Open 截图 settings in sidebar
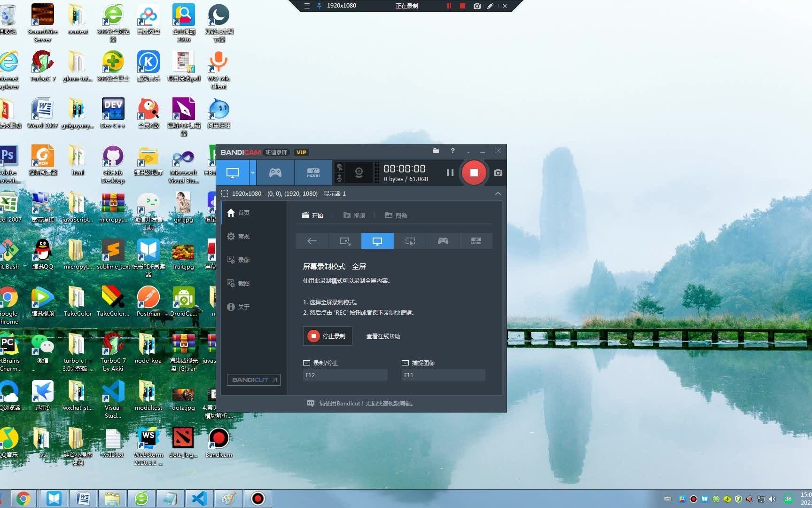This screenshot has width=812, height=508. coord(254,283)
